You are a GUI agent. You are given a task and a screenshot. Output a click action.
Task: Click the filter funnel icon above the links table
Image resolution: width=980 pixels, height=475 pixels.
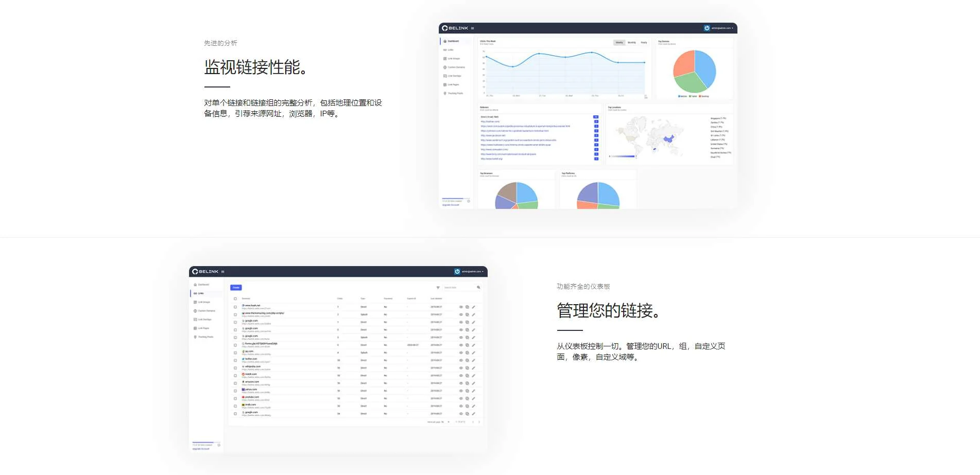pos(438,288)
